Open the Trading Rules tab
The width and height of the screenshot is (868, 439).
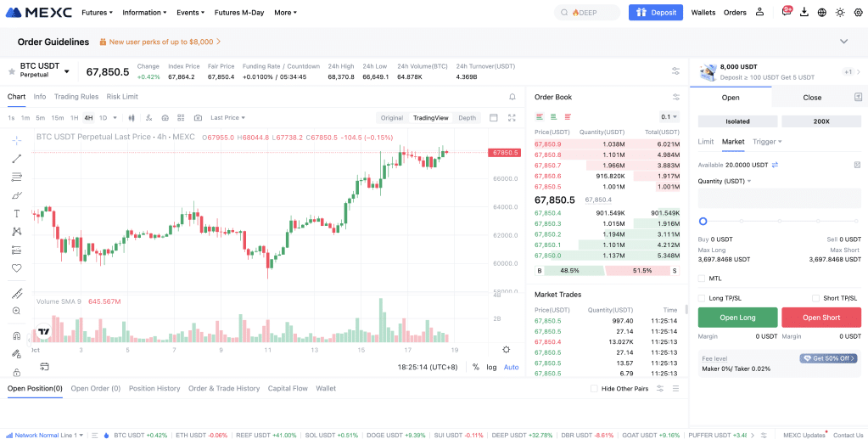76,97
